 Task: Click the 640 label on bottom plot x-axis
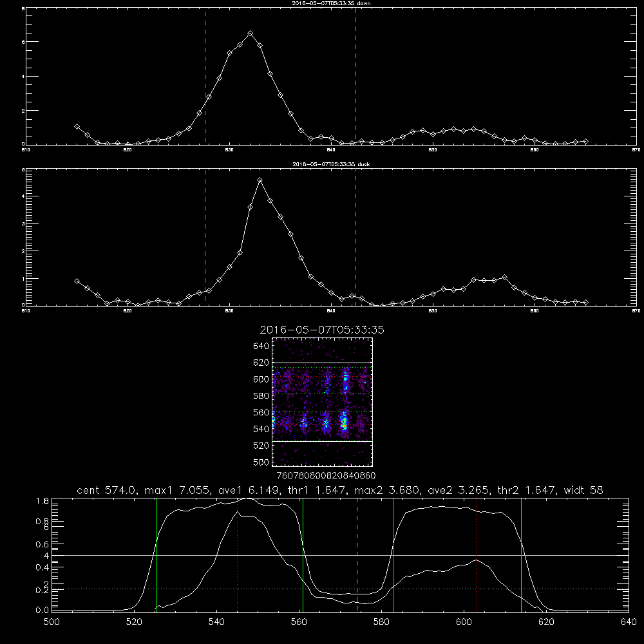(629, 622)
